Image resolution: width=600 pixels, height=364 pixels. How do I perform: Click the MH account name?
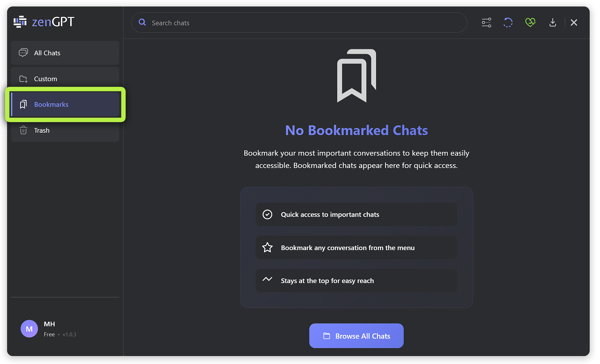[x=49, y=324]
